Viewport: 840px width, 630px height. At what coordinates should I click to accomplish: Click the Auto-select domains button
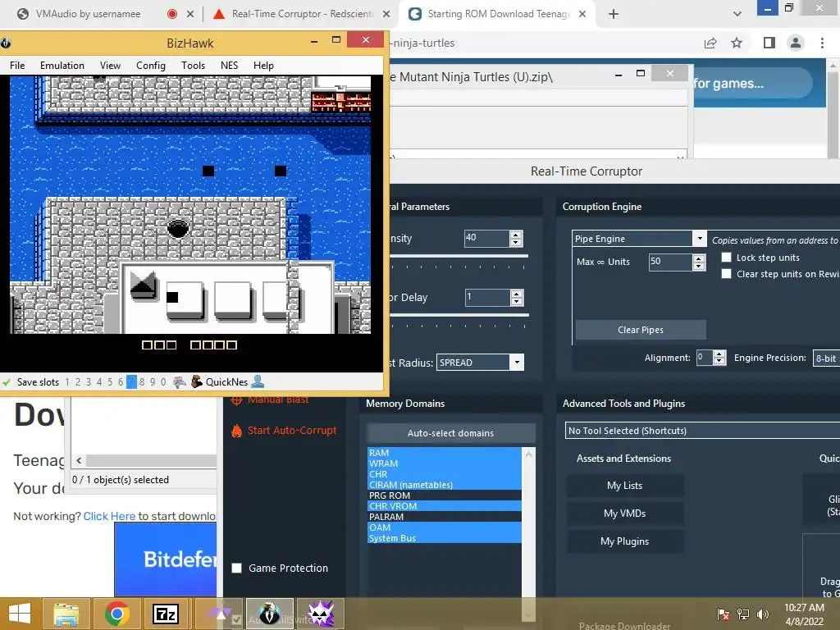[450, 433]
